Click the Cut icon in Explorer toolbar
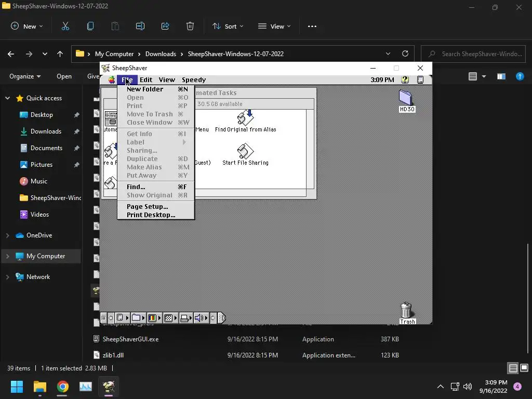Viewport: 532px width, 399px height. (65, 26)
